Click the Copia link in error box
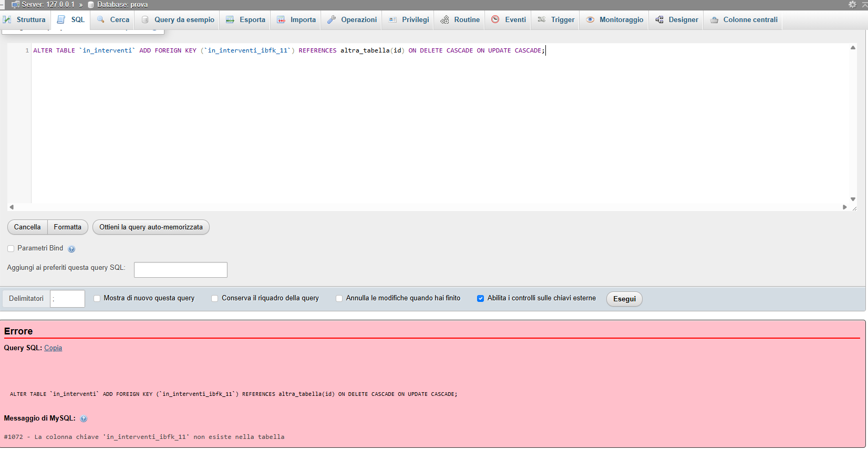This screenshot has height=451, width=868. point(53,348)
